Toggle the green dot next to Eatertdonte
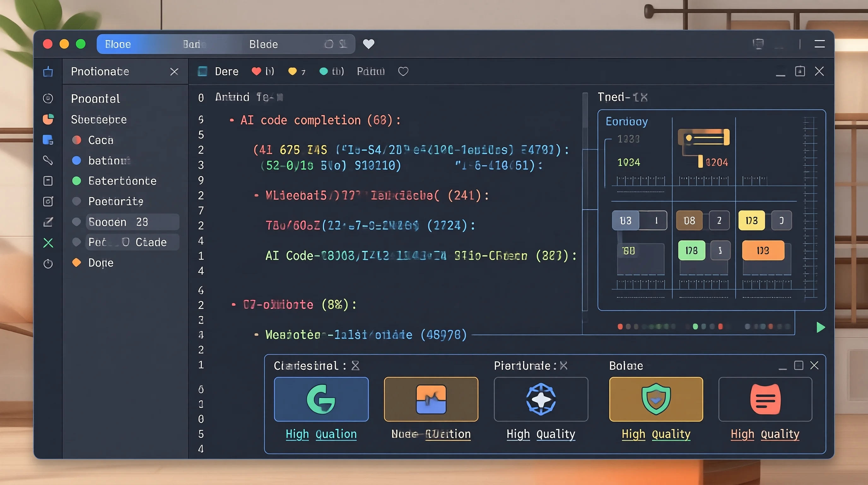Viewport: 868px width, 485px height. pos(77,181)
